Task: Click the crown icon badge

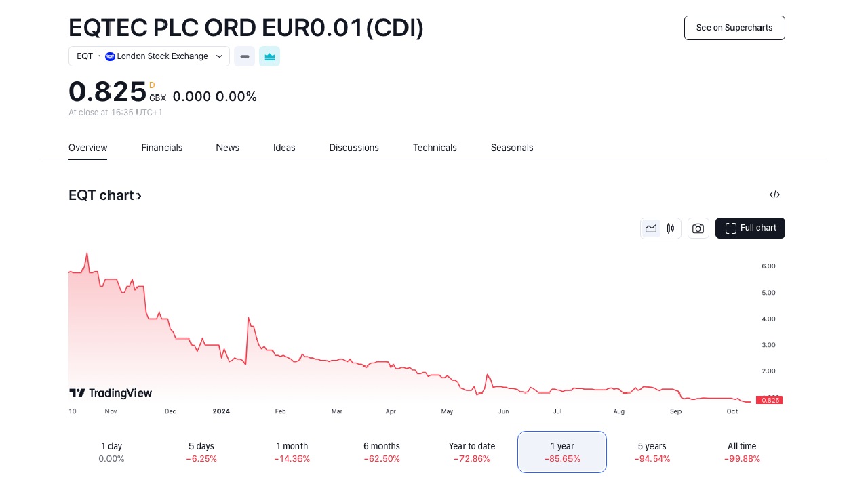Action: [x=269, y=56]
